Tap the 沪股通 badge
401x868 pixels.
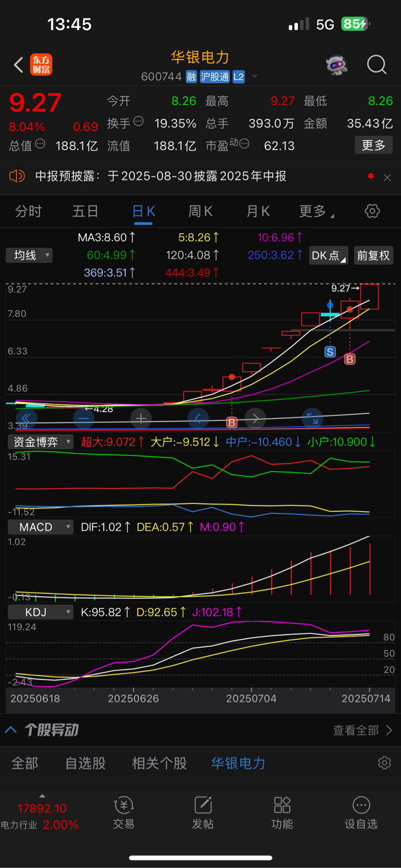[x=215, y=77]
